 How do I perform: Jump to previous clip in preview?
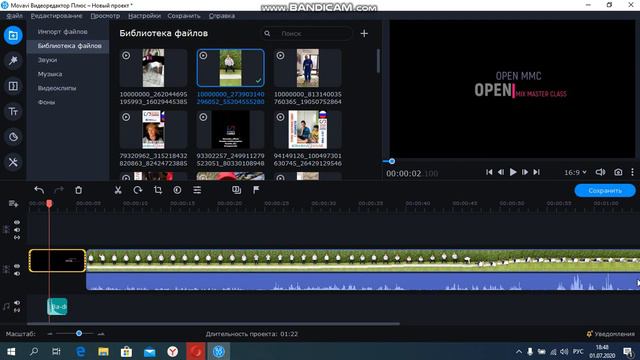click(x=489, y=172)
